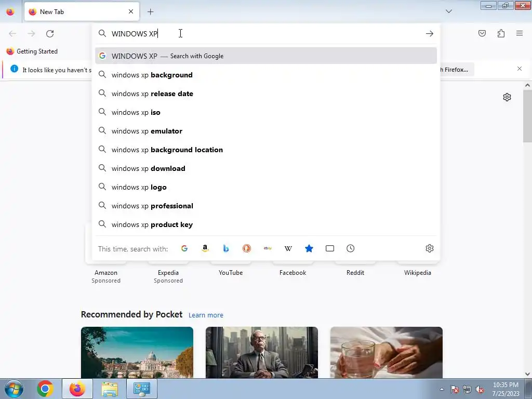
Task: Select suggestion windows xp professional
Action: coord(266,205)
